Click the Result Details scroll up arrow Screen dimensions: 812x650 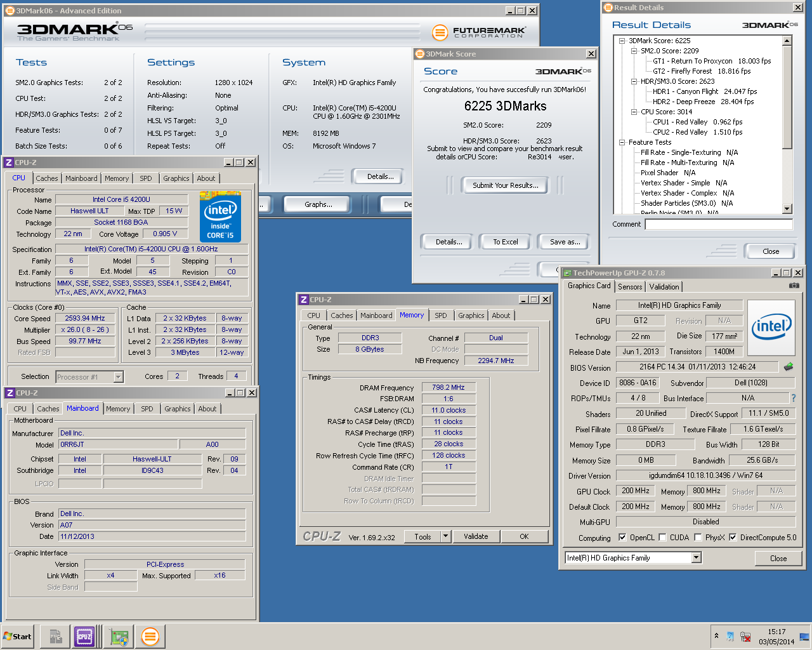click(x=787, y=41)
